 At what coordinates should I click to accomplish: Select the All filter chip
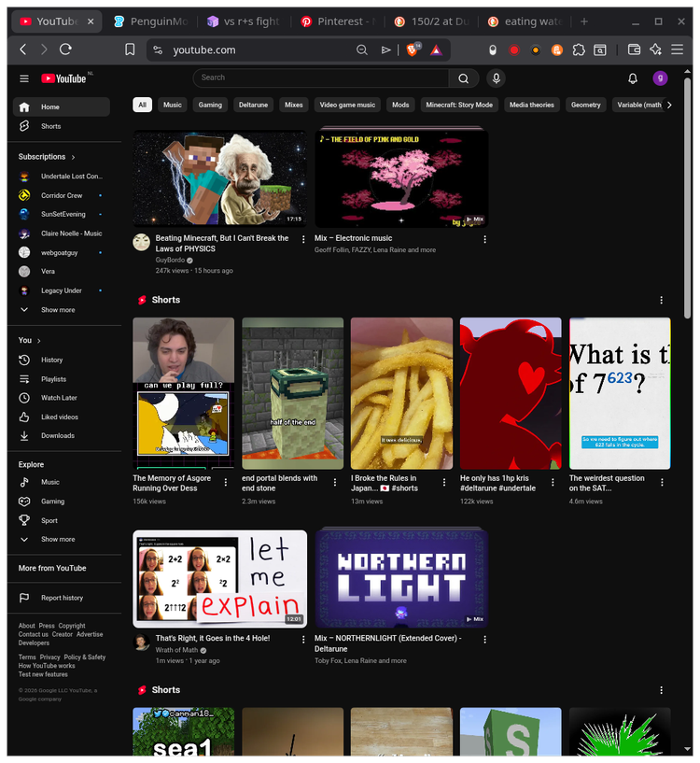coord(143,105)
